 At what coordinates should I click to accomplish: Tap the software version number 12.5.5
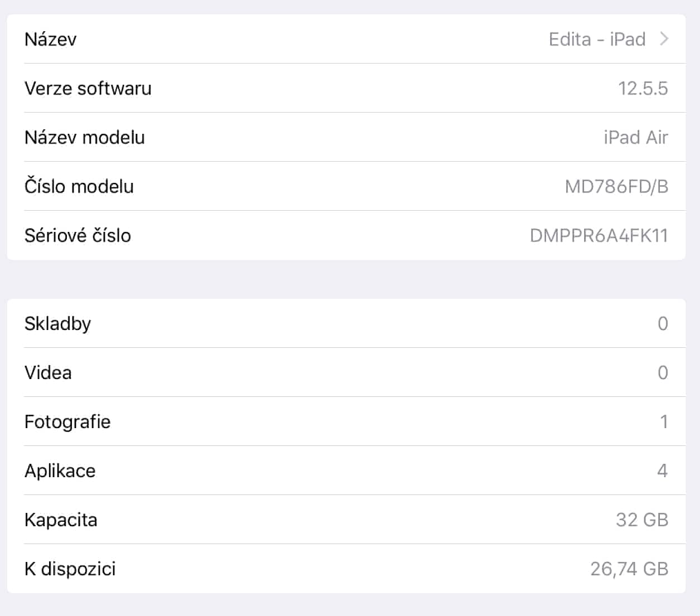643,88
